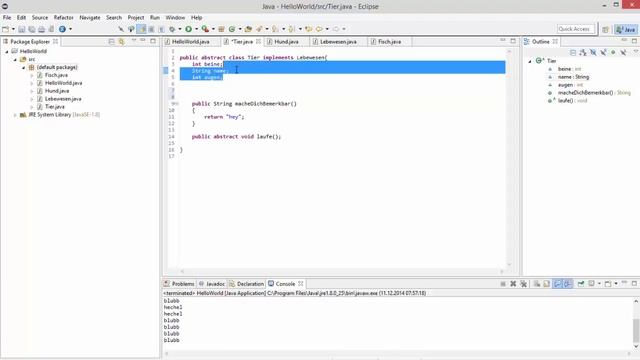The height and width of the screenshot is (360, 640).
Task: Maximize the editor area icon
Action: 513,41
